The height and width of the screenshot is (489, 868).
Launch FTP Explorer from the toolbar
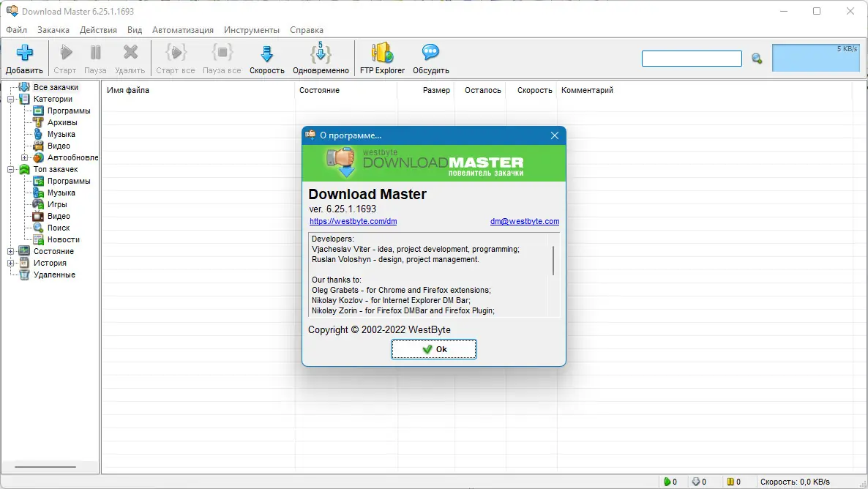click(x=381, y=58)
